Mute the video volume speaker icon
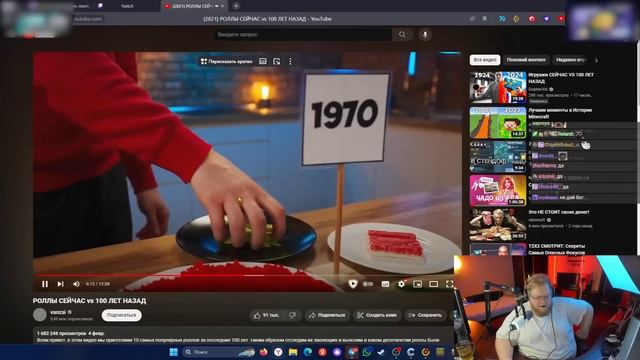 [x=76, y=284]
